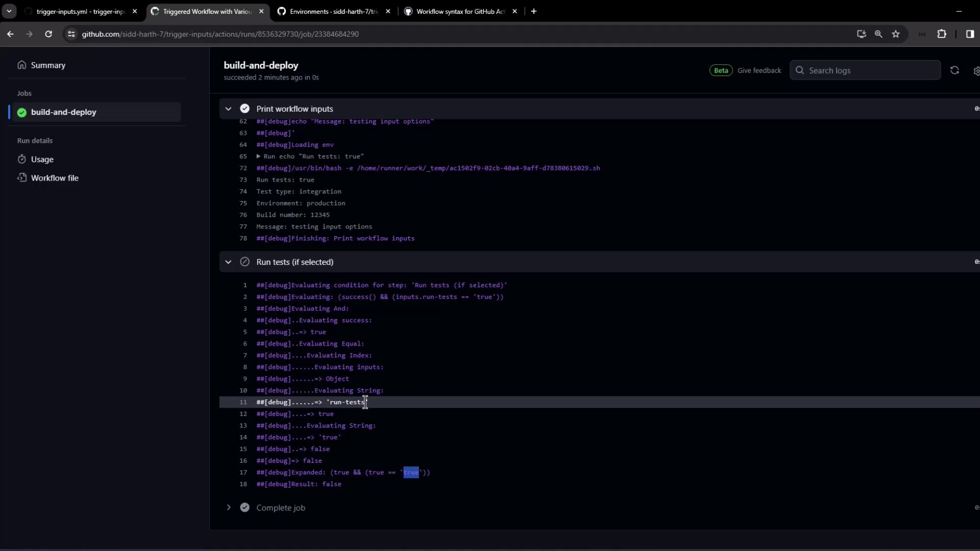Expand the Complete job step
This screenshot has width=980, height=551.
pos(228,508)
